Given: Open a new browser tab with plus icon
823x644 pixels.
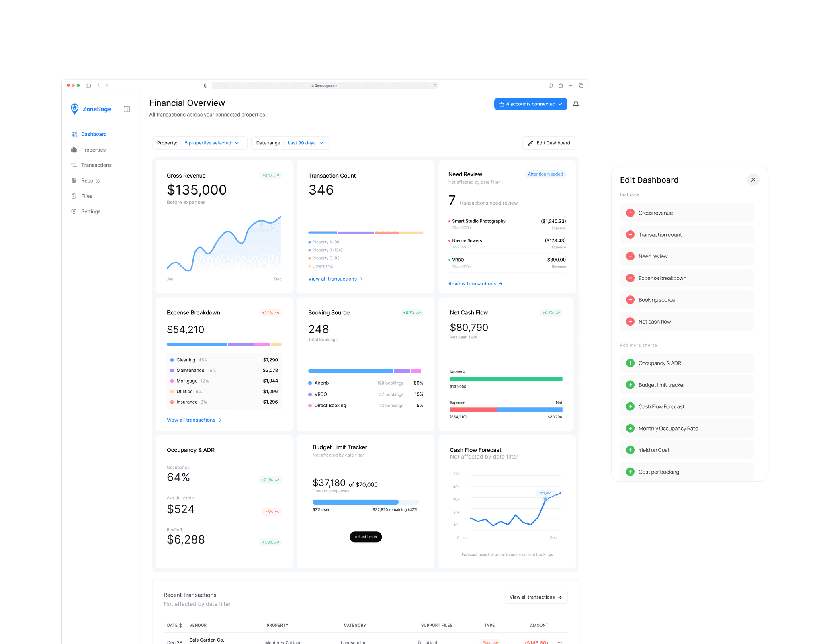Looking at the screenshot, I should tap(571, 86).
